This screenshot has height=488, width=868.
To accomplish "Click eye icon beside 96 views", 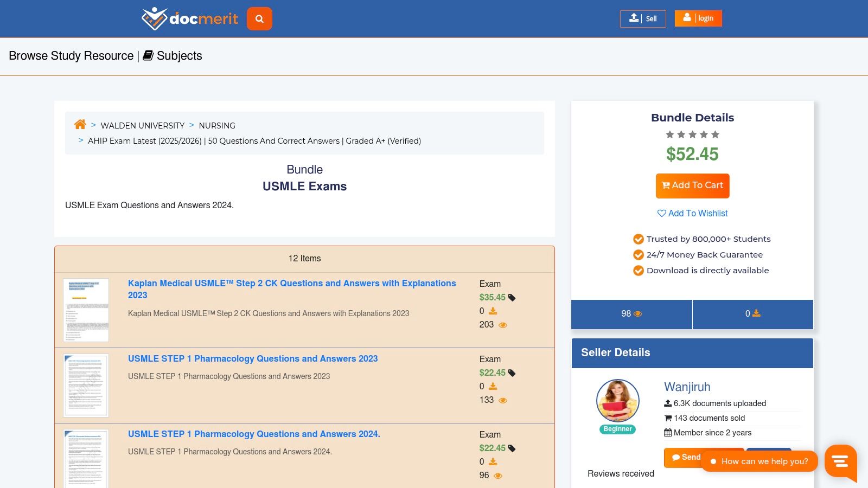I will coord(498,476).
